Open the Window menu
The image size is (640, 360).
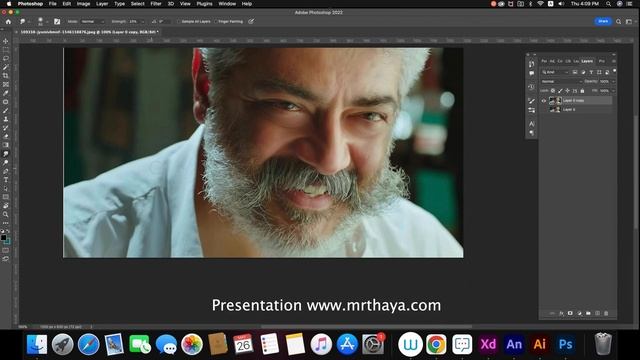[x=227, y=4]
